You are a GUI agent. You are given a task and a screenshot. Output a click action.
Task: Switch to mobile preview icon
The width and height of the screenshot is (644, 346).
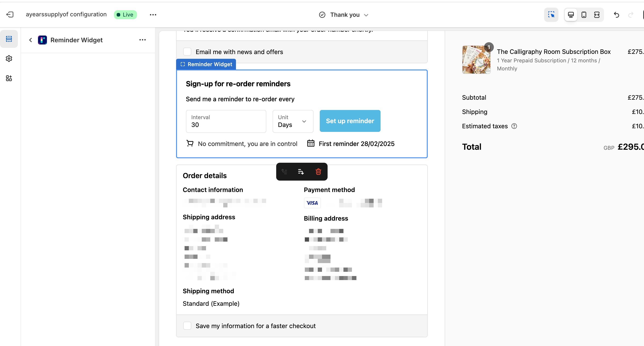[584, 15]
